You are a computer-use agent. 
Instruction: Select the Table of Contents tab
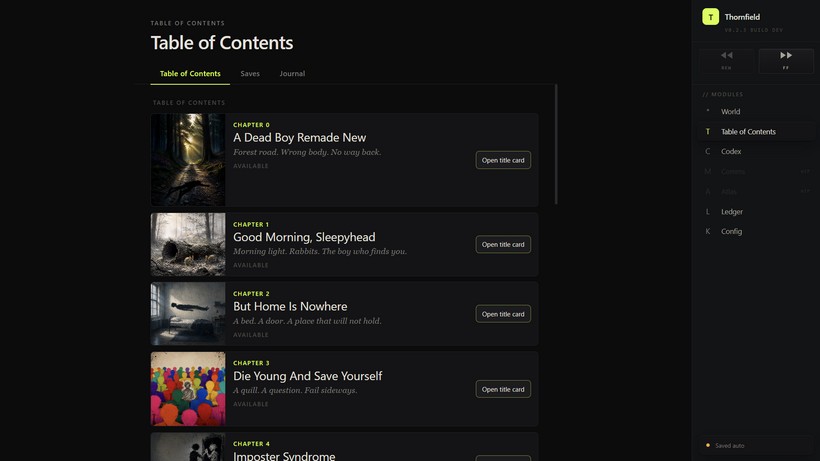190,74
